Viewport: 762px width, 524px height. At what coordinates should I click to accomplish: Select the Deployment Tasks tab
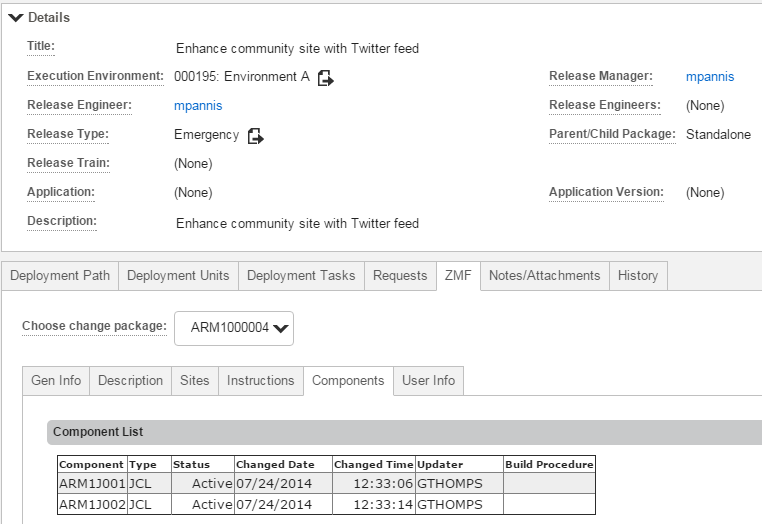(x=301, y=276)
